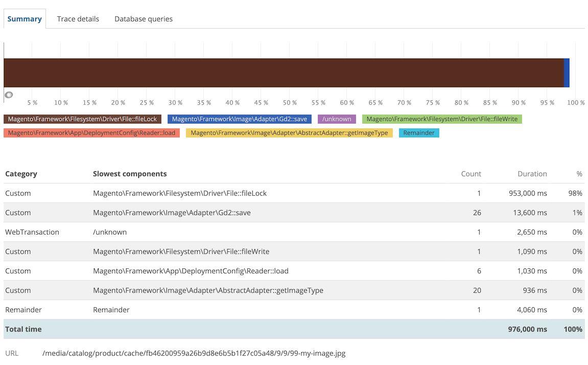Screen dimensions: 588x365
Task: Click the blue Gd2::save bar segment
Action: coord(567,73)
